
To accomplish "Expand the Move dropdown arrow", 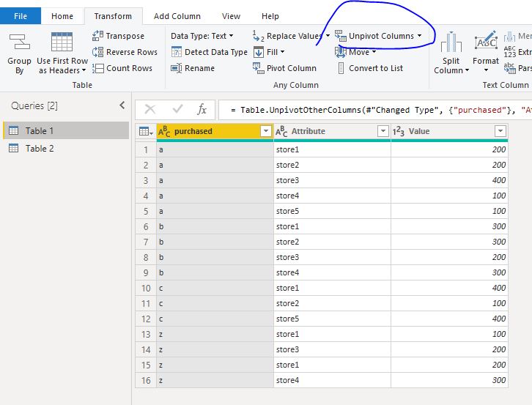I will click(x=374, y=52).
